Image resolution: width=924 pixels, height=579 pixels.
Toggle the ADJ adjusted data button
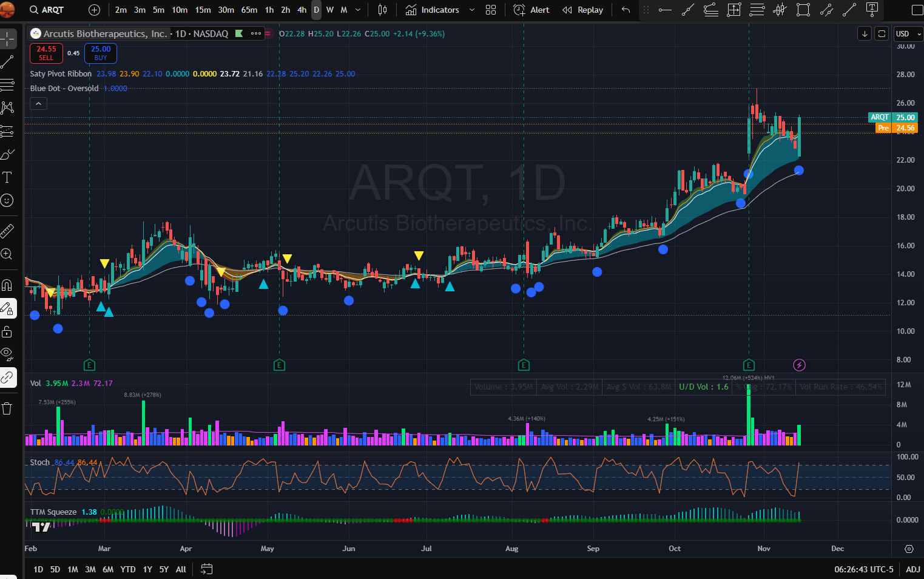point(912,569)
